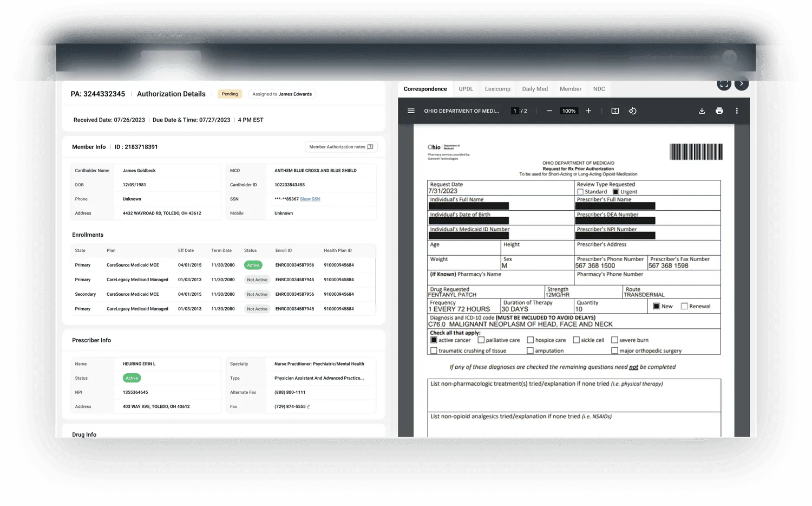The height and width of the screenshot is (506, 812).
Task: Switch to the Correspondence tab
Action: (x=425, y=89)
